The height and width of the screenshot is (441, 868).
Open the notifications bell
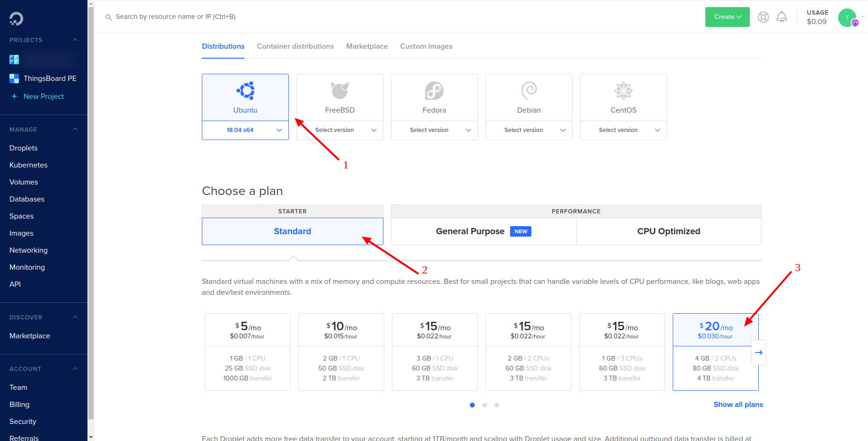[782, 17]
